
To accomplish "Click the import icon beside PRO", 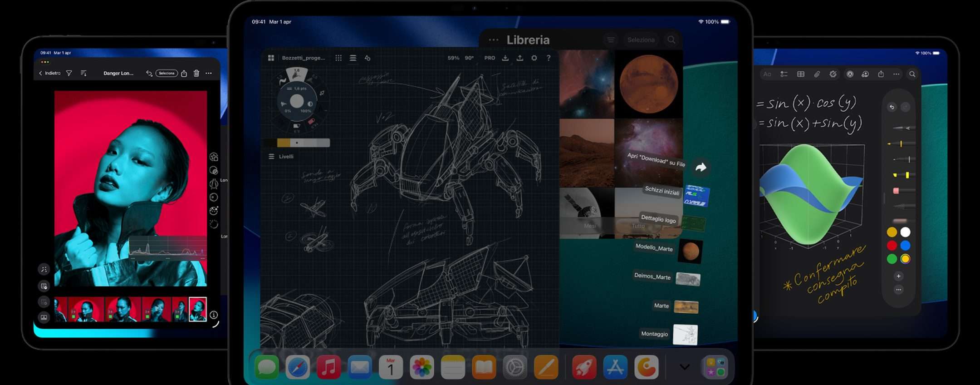I will [505, 58].
